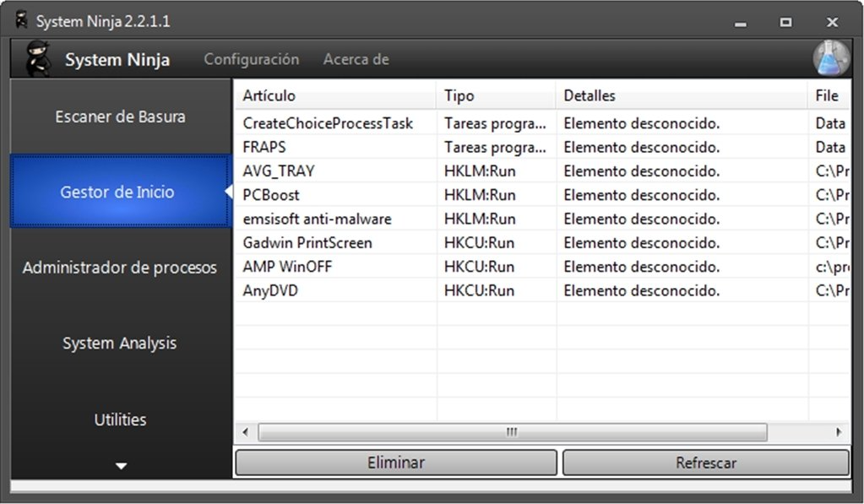Select the AMP WinOFF entry
This screenshot has height=504, width=864.
click(x=542, y=267)
